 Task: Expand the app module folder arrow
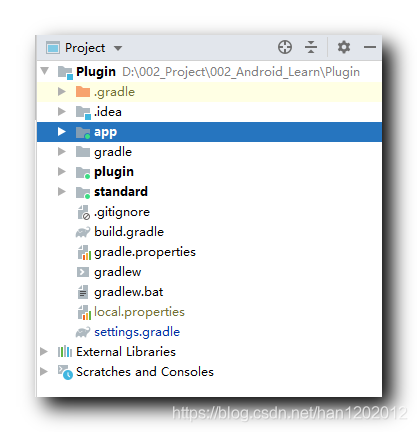pos(62,132)
